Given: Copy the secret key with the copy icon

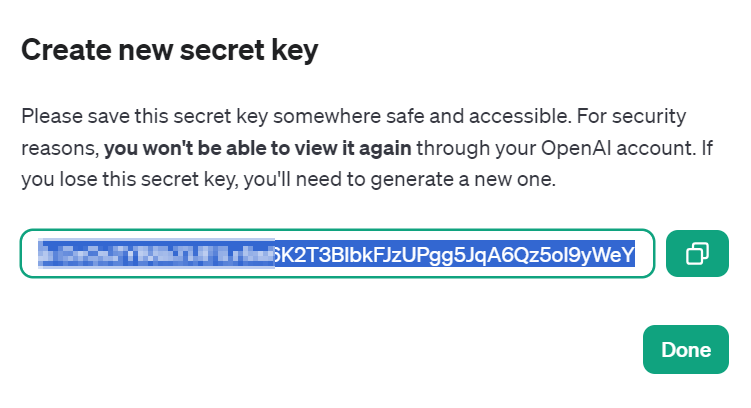Looking at the screenshot, I should pos(697,253).
